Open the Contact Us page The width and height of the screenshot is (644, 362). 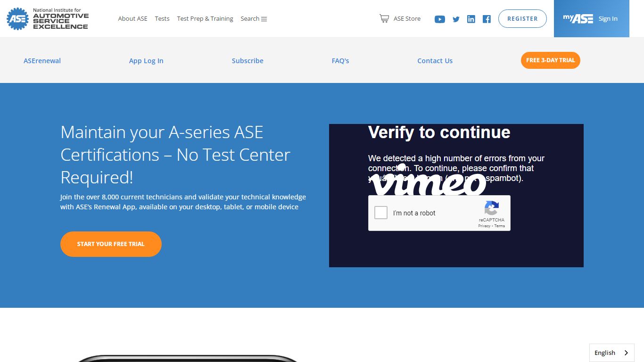click(x=435, y=60)
